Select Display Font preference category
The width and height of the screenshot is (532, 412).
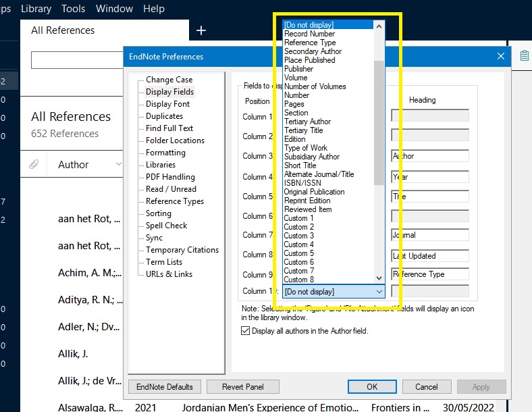[x=167, y=104]
